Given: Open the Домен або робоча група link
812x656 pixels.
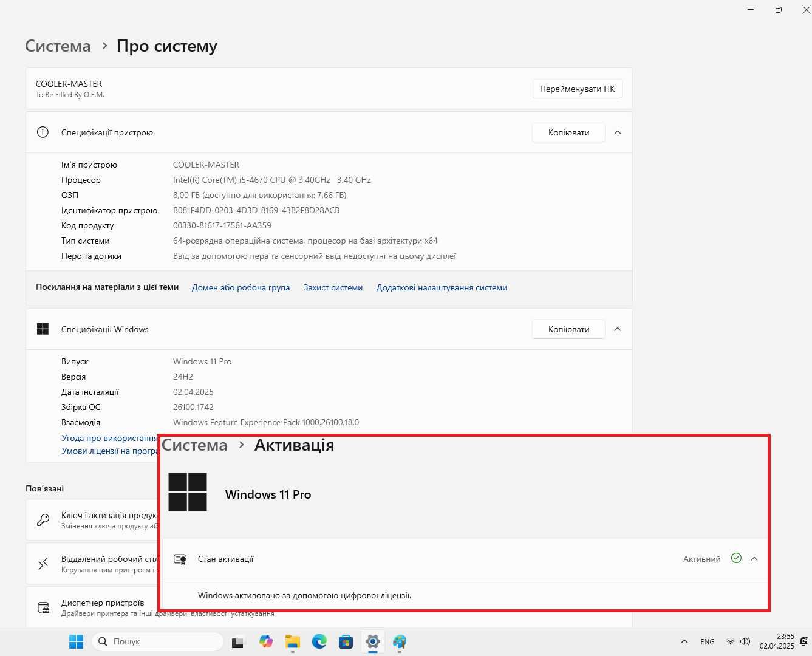Looking at the screenshot, I should tap(241, 287).
